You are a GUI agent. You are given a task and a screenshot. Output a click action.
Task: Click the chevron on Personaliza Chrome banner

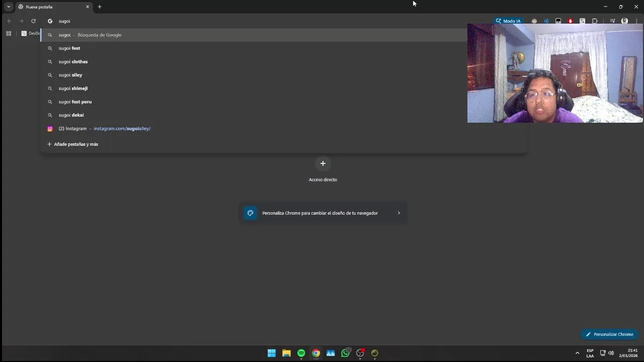(x=399, y=213)
